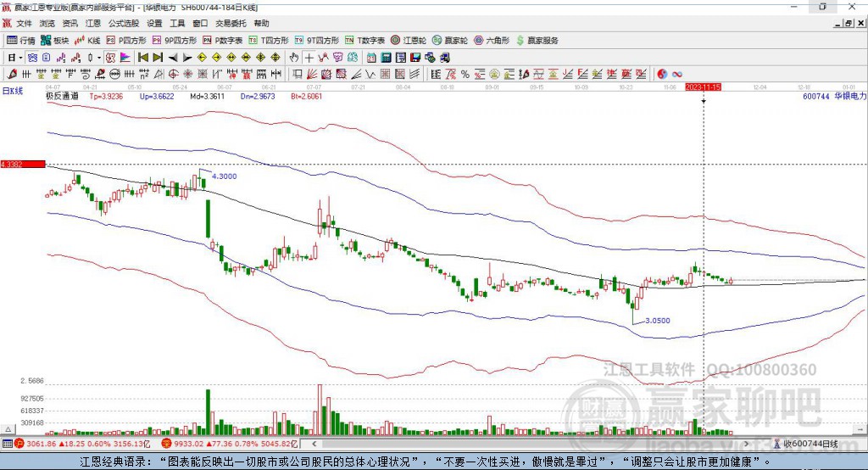The height and width of the screenshot is (470, 868).
Task: Click the Bt=2.6061 value
Action: 306,96
